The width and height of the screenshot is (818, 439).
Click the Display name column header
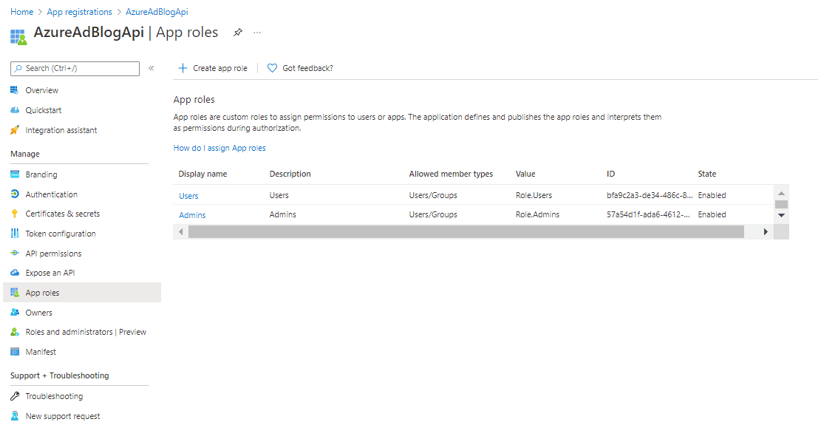(202, 174)
